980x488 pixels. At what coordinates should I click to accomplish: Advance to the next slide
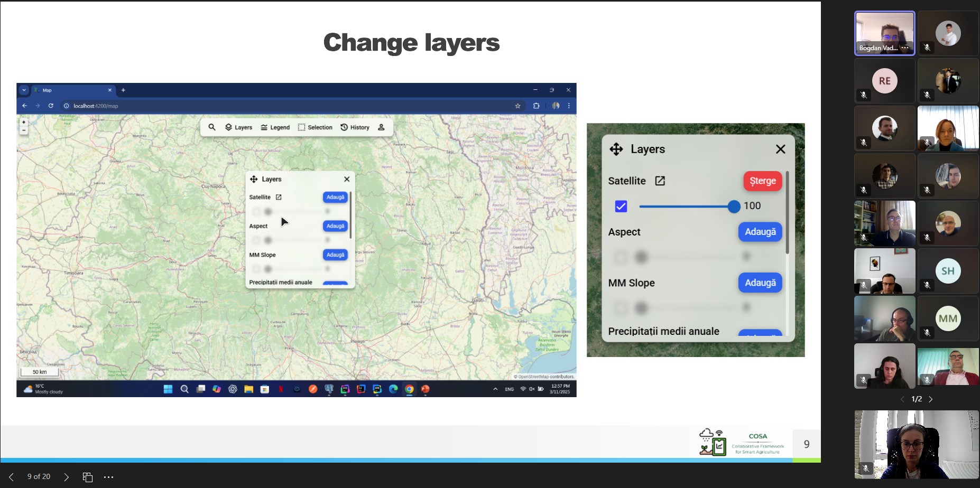point(66,477)
